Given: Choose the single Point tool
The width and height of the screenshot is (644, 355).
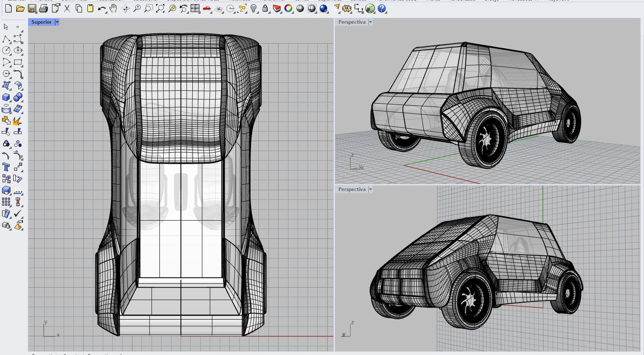Looking at the screenshot, I should coord(18,27).
